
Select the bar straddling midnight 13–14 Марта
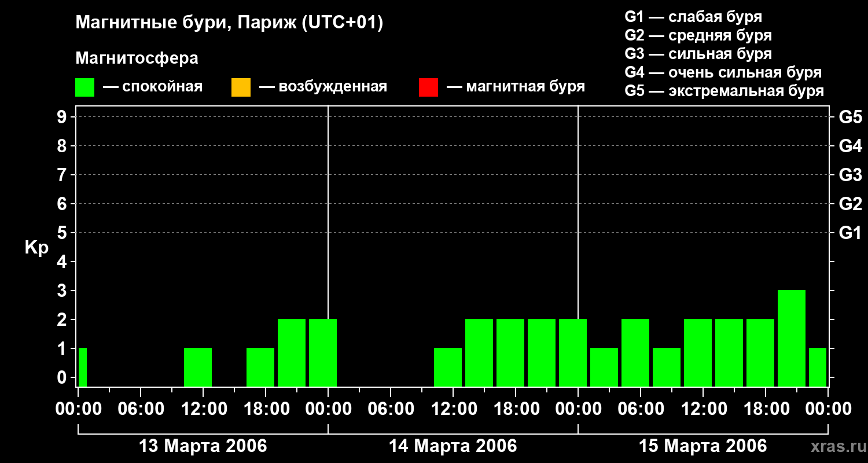(x=323, y=352)
